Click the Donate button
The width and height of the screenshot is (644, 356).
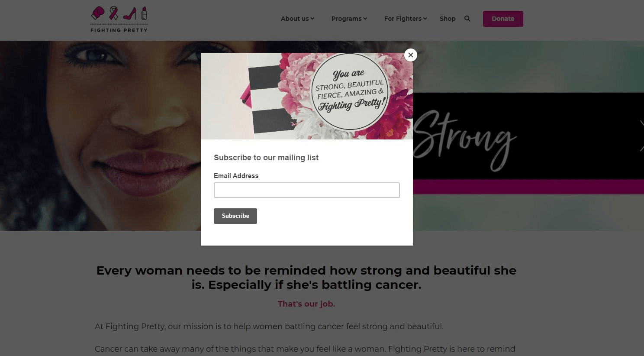pyautogui.click(x=503, y=19)
